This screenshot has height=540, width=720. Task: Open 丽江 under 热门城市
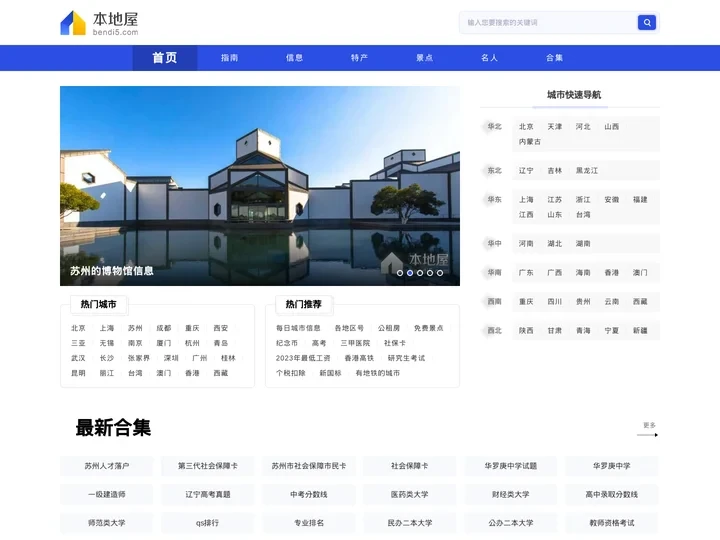(x=107, y=373)
